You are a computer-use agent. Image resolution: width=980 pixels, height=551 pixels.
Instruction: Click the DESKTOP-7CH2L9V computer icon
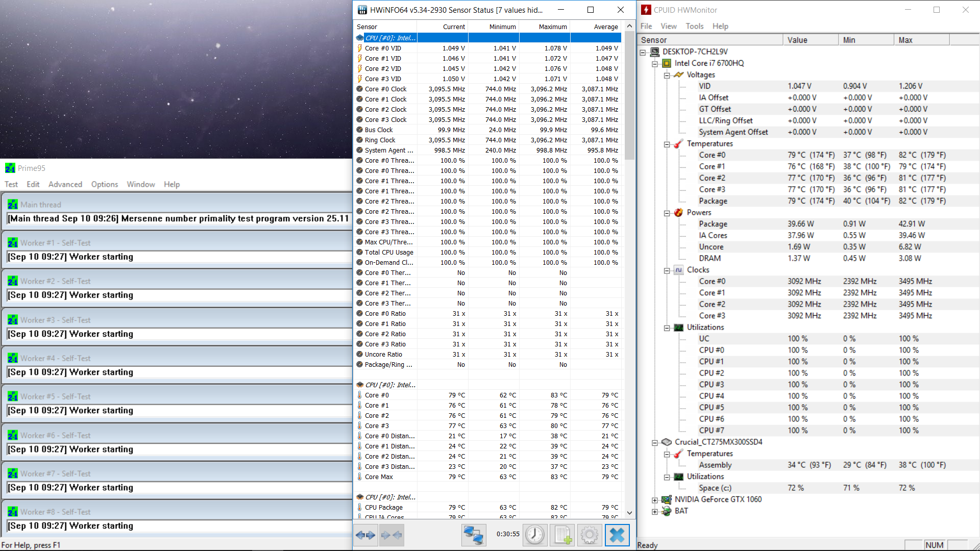655,52
